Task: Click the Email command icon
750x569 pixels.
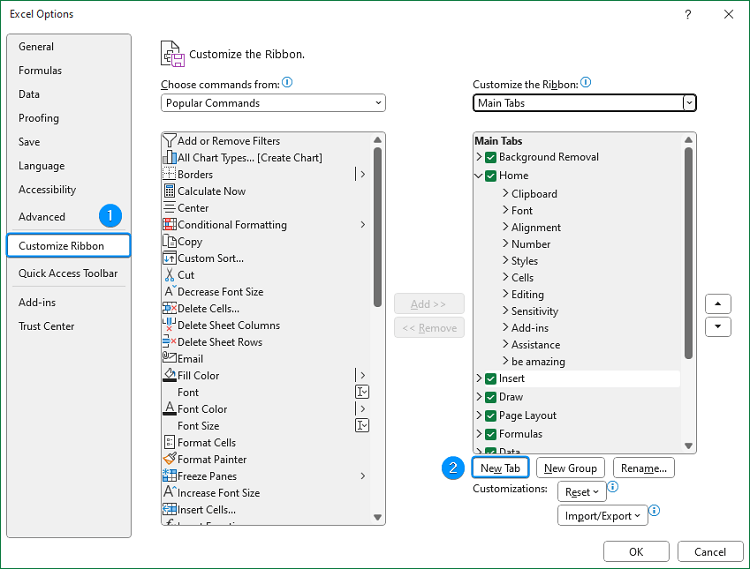Action: 169,358
